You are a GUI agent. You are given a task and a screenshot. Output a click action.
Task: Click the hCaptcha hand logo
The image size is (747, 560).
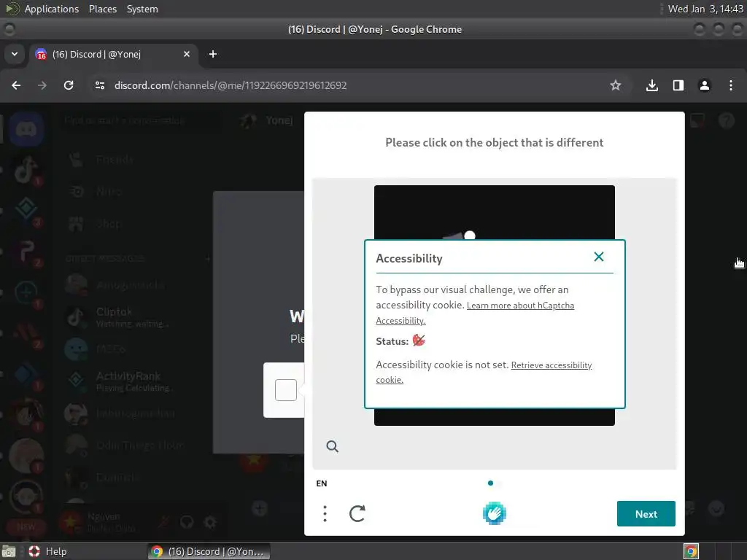point(494,513)
